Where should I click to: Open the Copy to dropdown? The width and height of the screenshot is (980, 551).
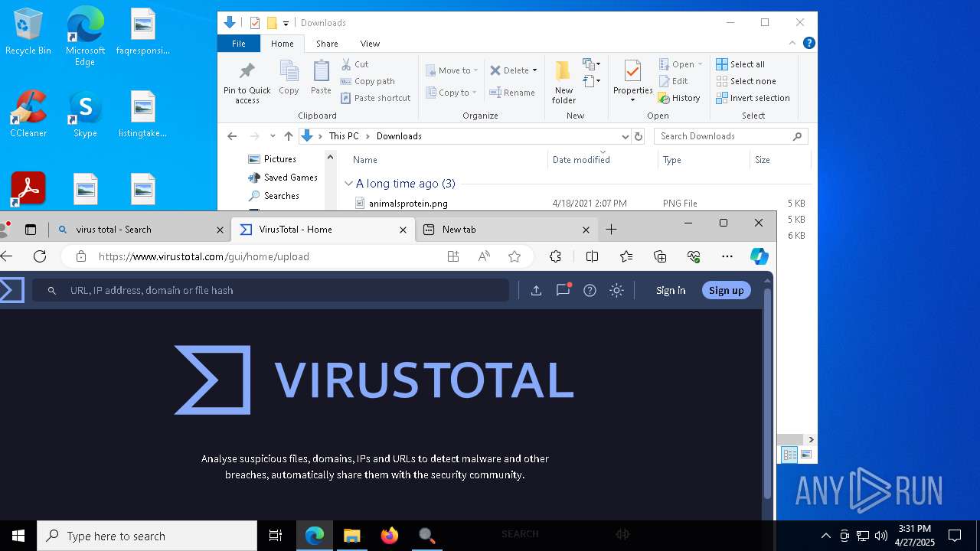pyautogui.click(x=452, y=93)
